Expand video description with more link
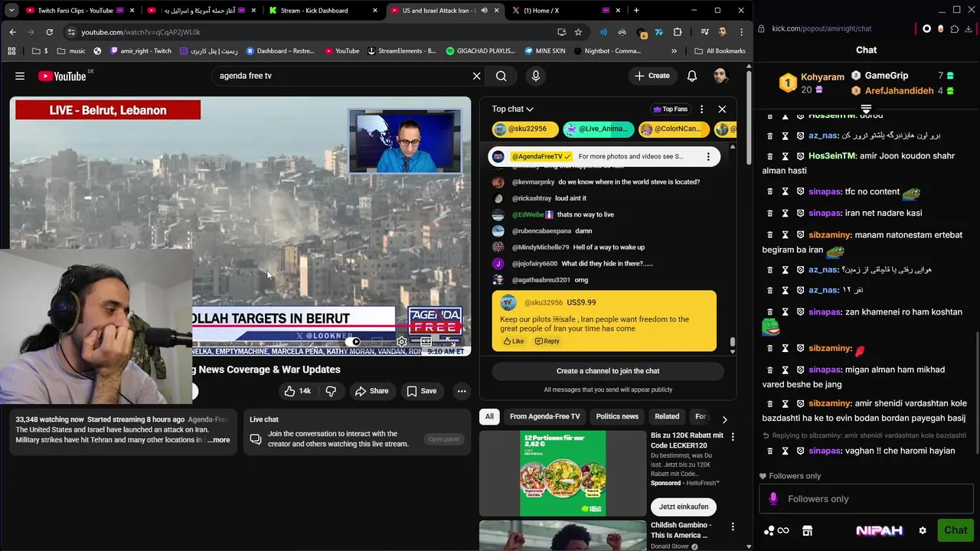This screenshot has height=551, width=980. pos(220,440)
